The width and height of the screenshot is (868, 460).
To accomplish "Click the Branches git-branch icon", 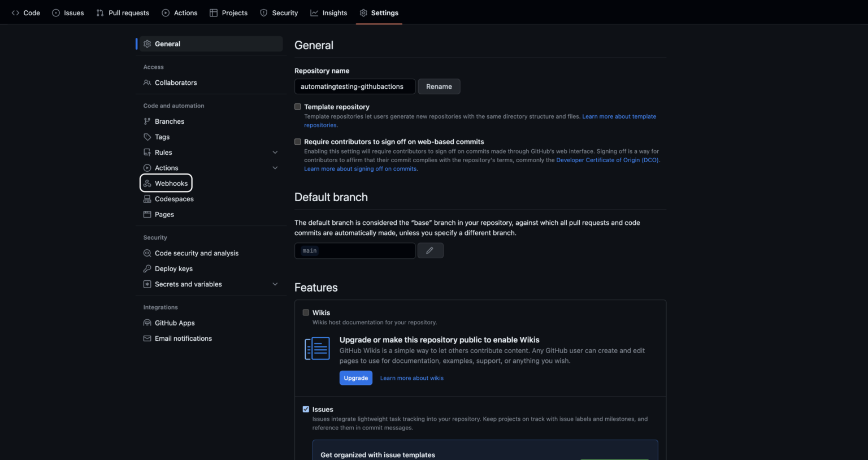I will (x=147, y=121).
